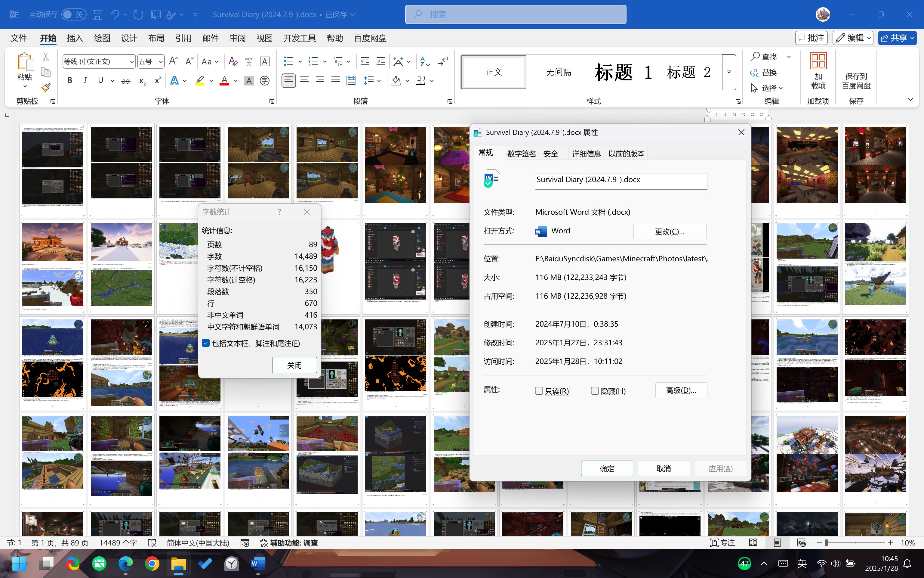924x578 pixels.
Task: Toggle the show paragraph marks icon
Action: tap(443, 61)
